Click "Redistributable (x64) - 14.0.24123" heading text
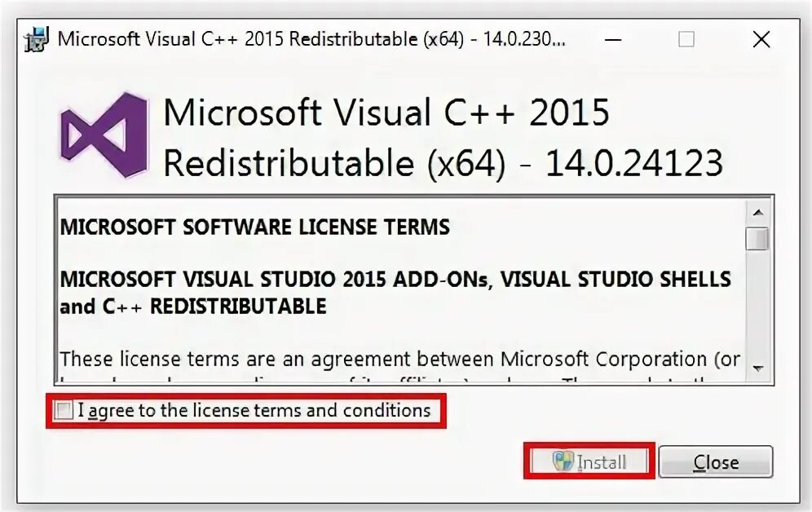 point(443,163)
